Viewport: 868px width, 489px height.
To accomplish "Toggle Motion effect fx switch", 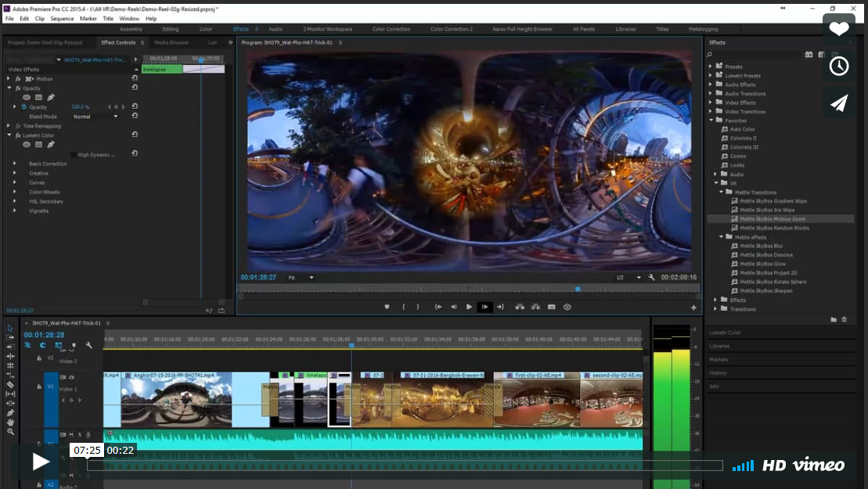I will pyautogui.click(x=18, y=79).
